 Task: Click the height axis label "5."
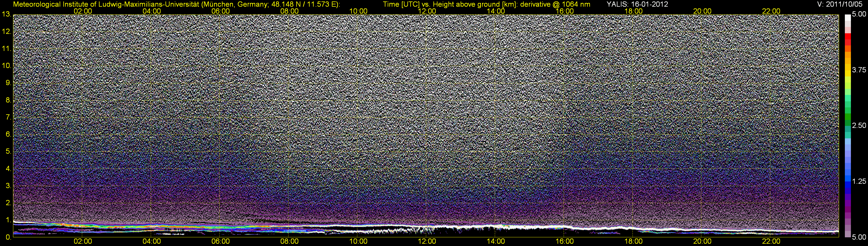(x=8, y=152)
